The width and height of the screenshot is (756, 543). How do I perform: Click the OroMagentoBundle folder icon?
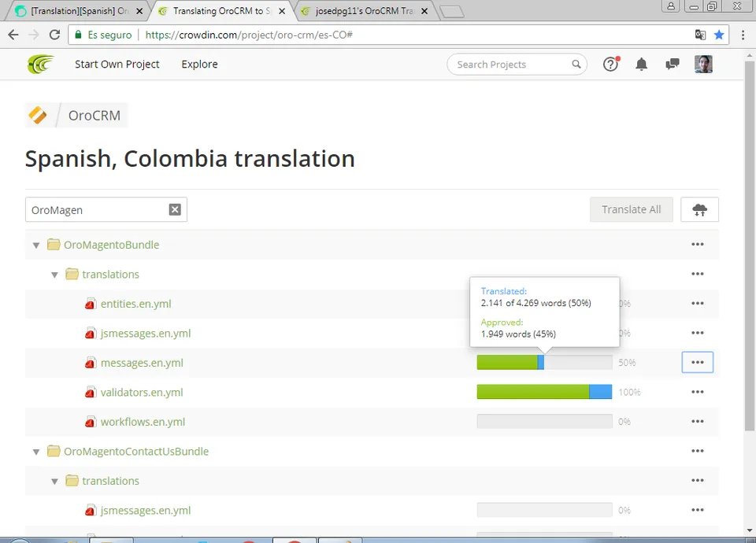54,244
